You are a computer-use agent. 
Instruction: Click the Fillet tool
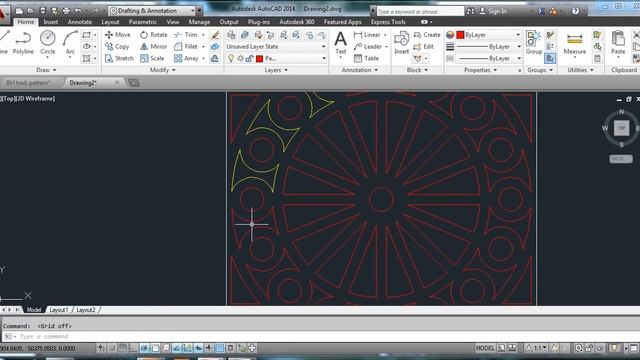click(x=186, y=47)
